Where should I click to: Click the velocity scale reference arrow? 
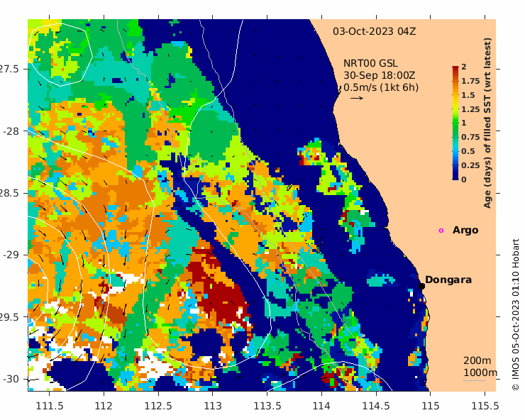click(357, 98)
